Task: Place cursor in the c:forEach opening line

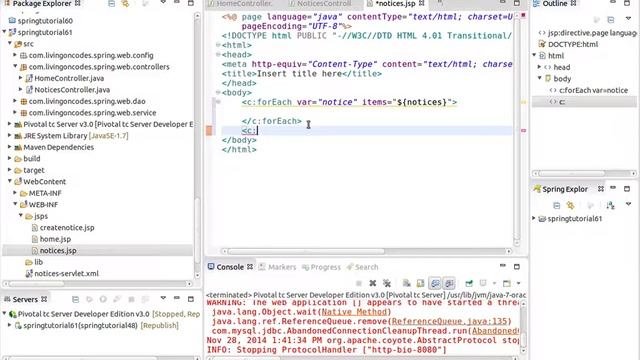Action: [349, 102]
